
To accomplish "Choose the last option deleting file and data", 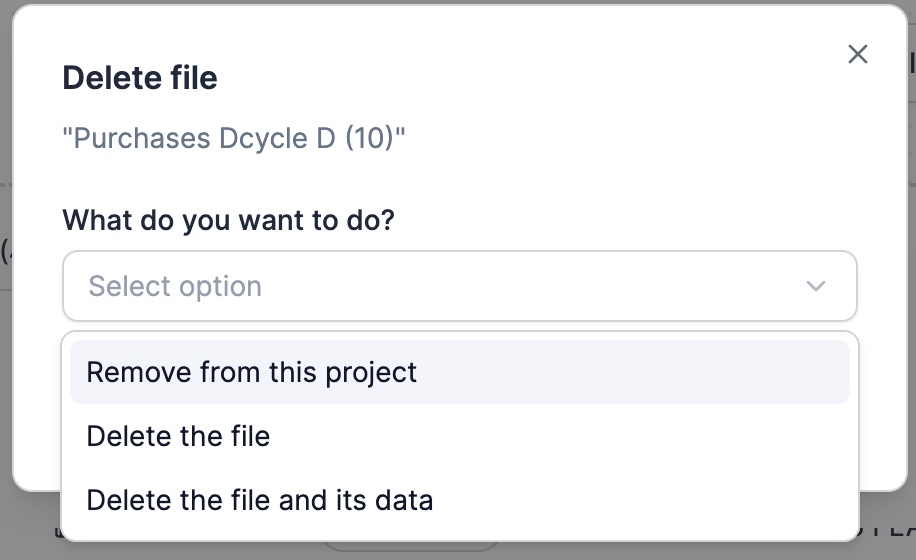I will tap(460, 500).
